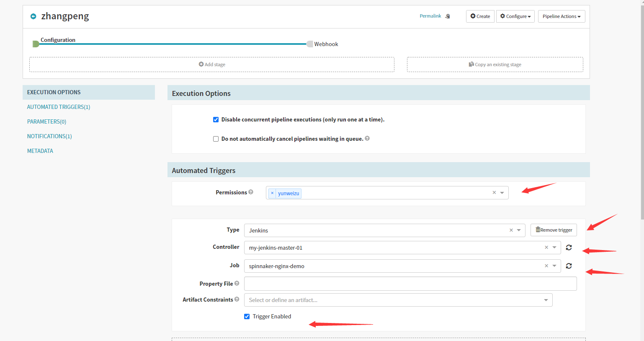This screenshot has height=341, width=644.
Task: Focus the Property File input field
Action: pyautogui.click(x=410, y=284)
